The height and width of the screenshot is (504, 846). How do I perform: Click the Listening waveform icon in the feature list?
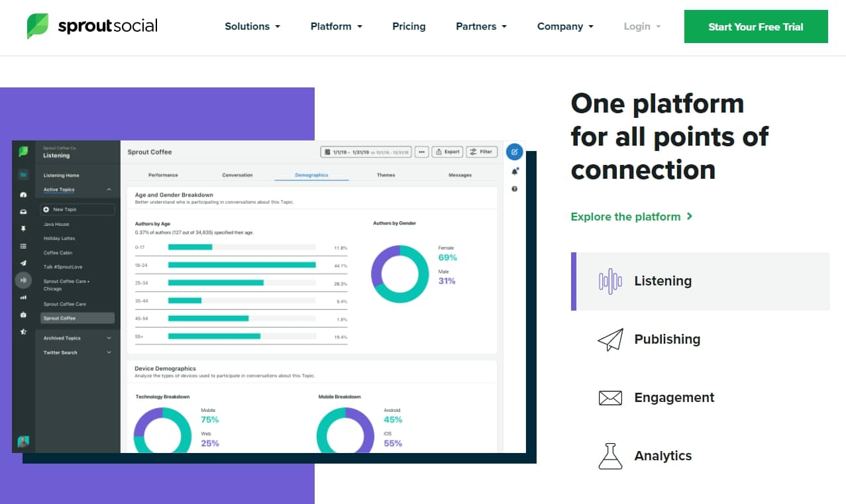(x=610, y=281)
